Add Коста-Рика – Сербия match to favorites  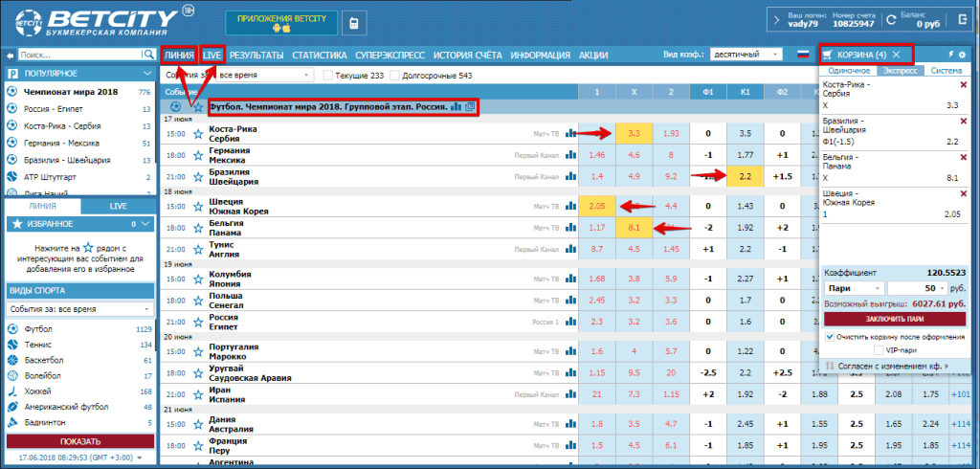click(x=198, y=134)
